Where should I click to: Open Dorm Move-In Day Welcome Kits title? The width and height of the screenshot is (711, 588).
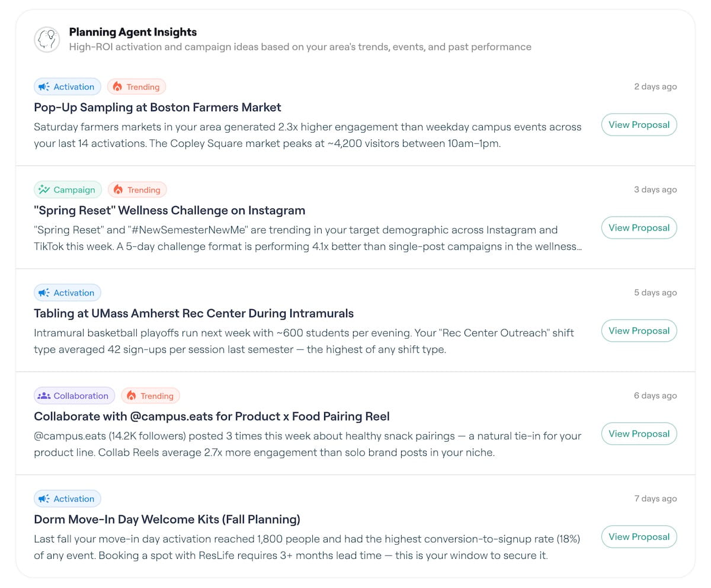(x=167, y=520)
